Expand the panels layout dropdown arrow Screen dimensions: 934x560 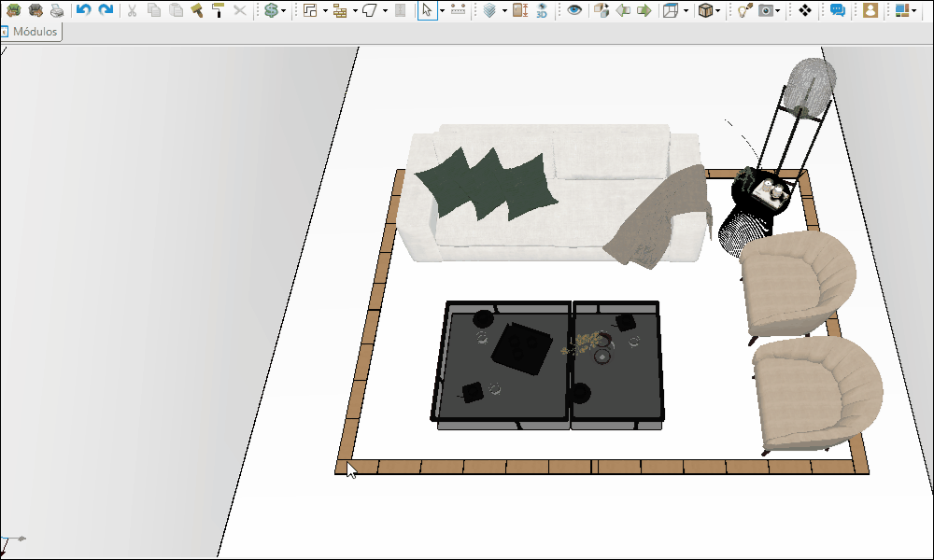(x=914, y=10)
